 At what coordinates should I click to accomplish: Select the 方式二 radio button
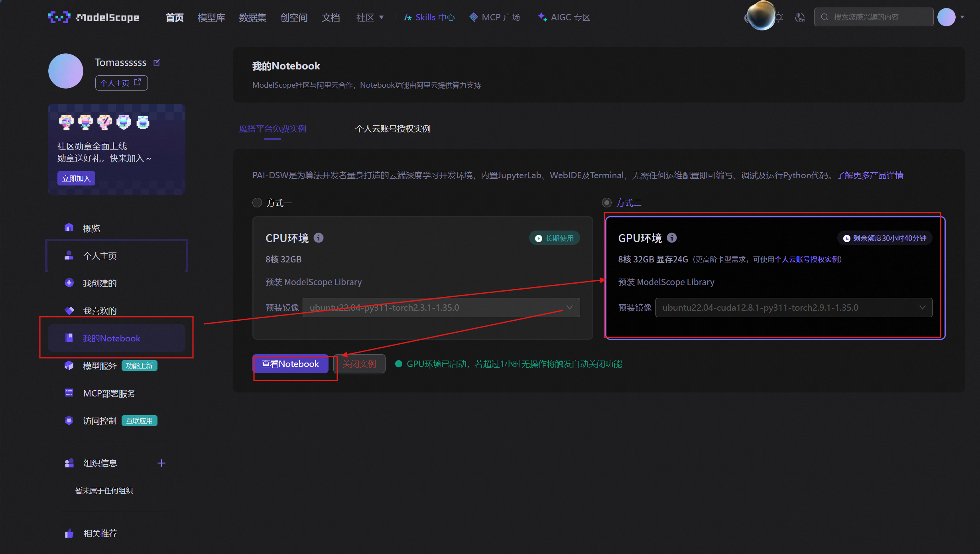607,203
